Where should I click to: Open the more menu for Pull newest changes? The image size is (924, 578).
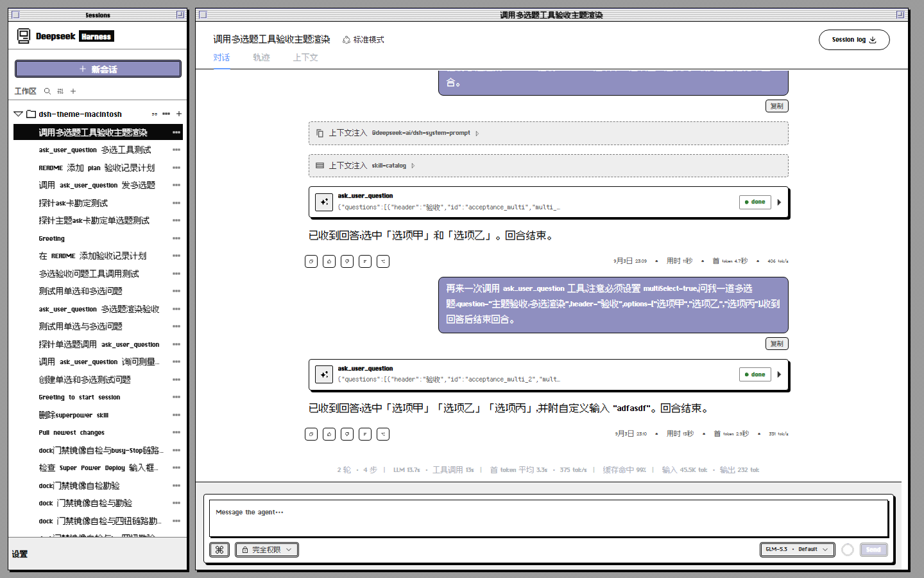[x=176, y=432]
